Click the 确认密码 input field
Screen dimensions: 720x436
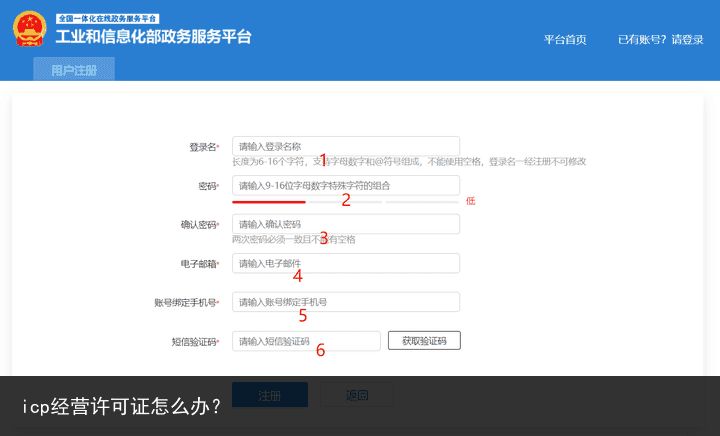(x=346, y=224)
